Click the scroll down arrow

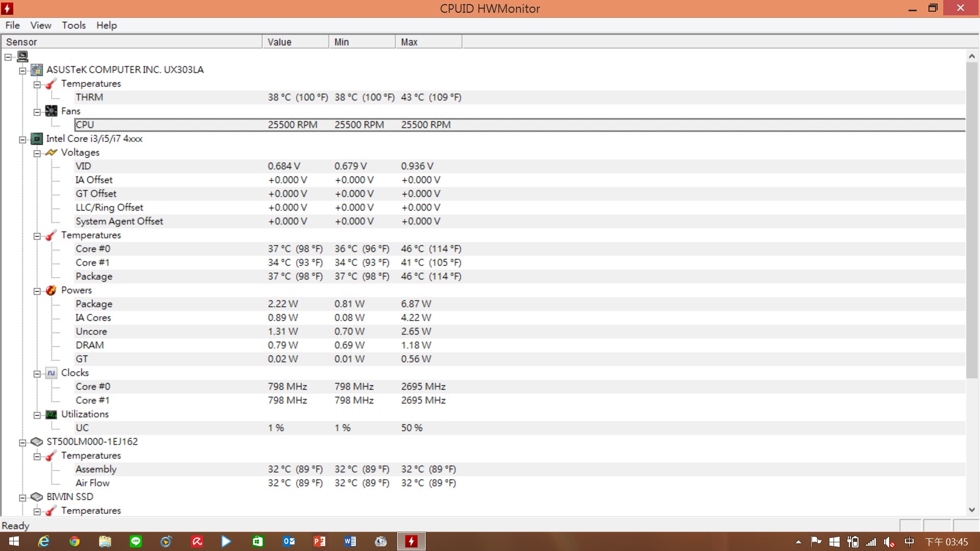coord(972,510)
